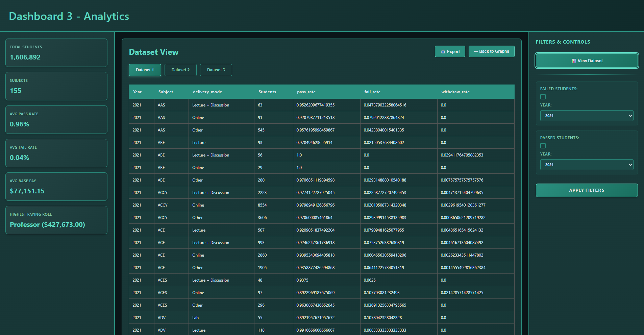
Task: Select the Total Students card
Action: click(56, 53)
